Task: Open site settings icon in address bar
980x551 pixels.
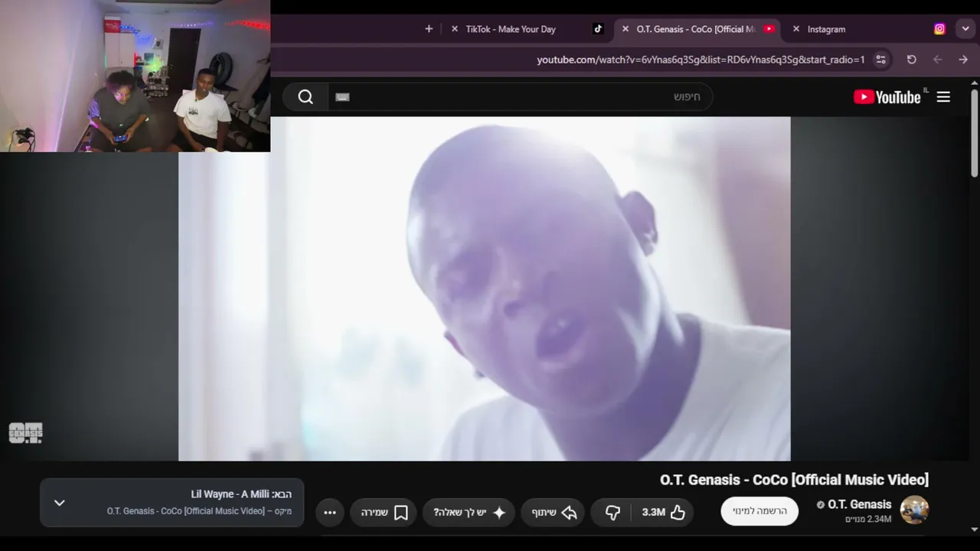Action: coord(881,60)
